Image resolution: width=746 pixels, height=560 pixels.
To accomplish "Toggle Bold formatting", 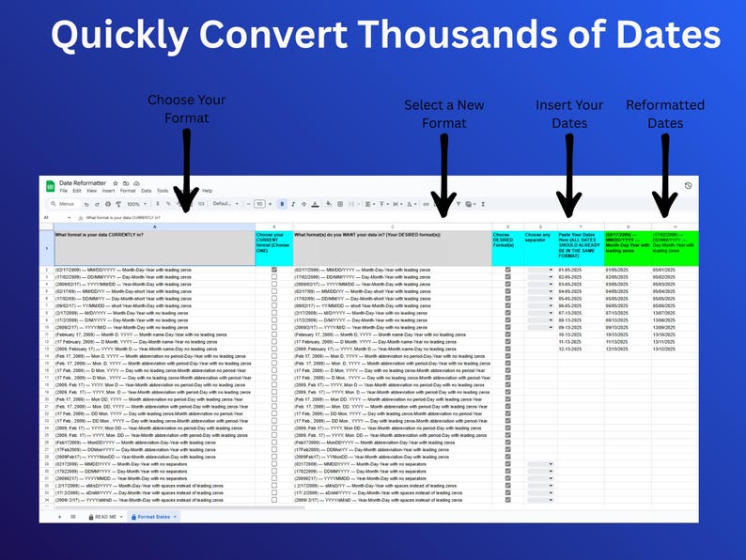I will [282, 204].
